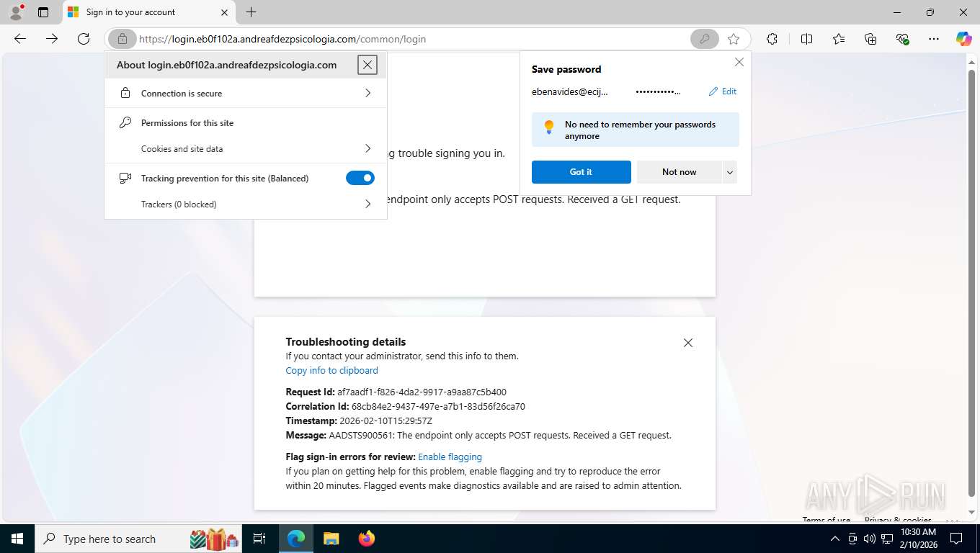The width and height of the screenshot is (980, 553).
Task: Click the taskbar search gift illustration
Action: (x=214, y=539)
